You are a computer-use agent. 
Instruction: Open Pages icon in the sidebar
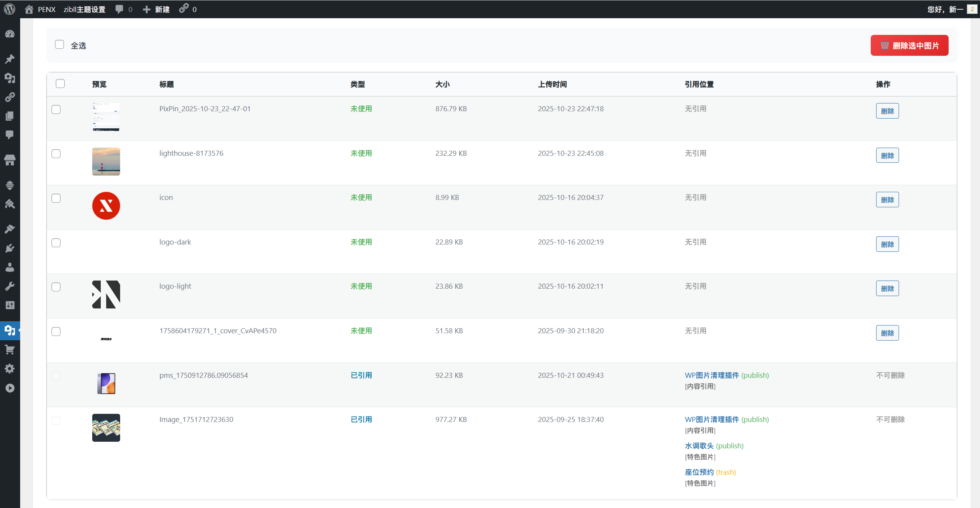tap(10, 116)
